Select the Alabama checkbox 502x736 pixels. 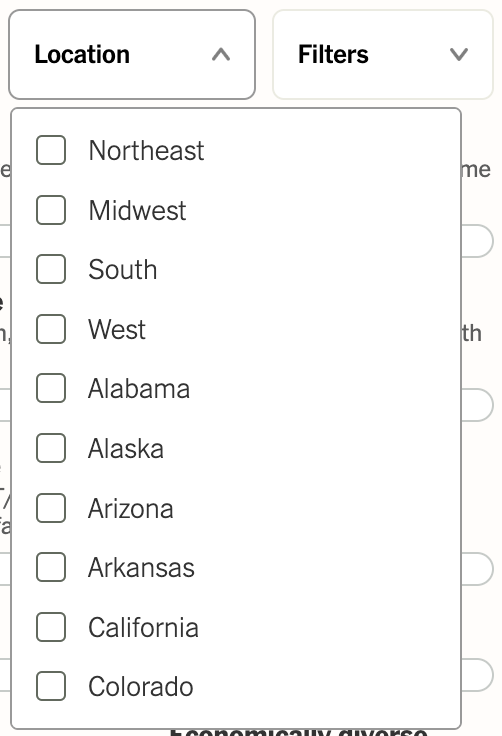pos(51,388)
